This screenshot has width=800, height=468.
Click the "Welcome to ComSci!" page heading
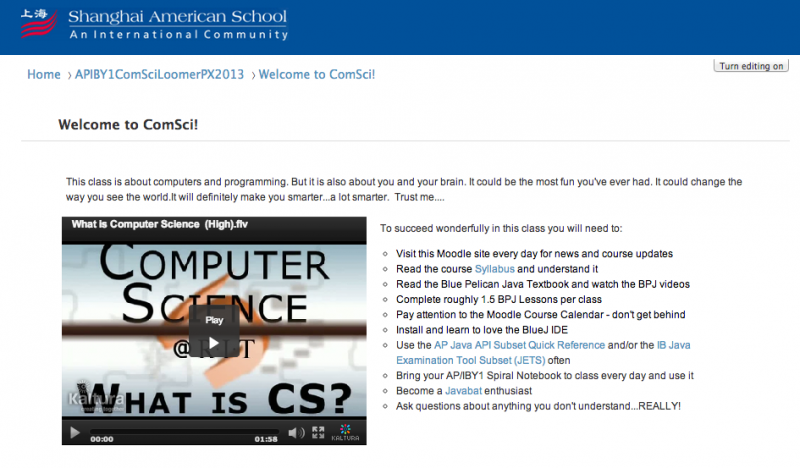(128, 125)
